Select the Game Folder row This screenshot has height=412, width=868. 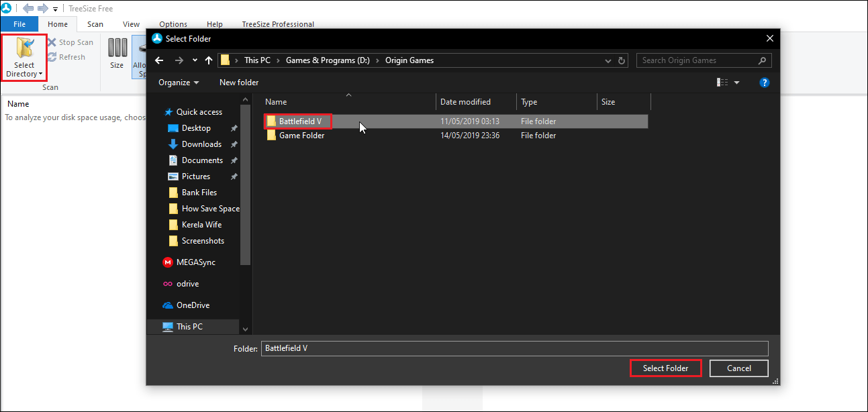(x=456, y=136)
